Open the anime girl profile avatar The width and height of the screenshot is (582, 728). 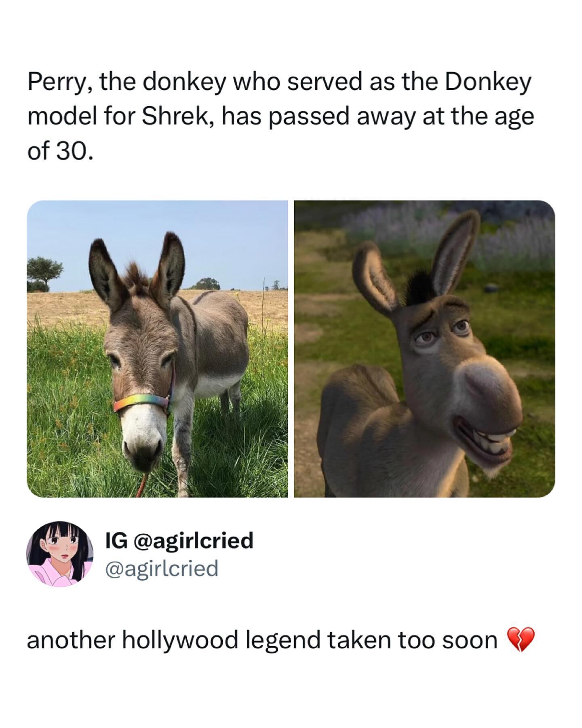click(x=60, y=554)
